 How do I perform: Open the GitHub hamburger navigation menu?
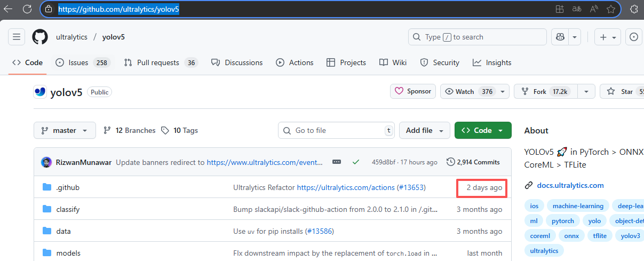coord(17,37)
